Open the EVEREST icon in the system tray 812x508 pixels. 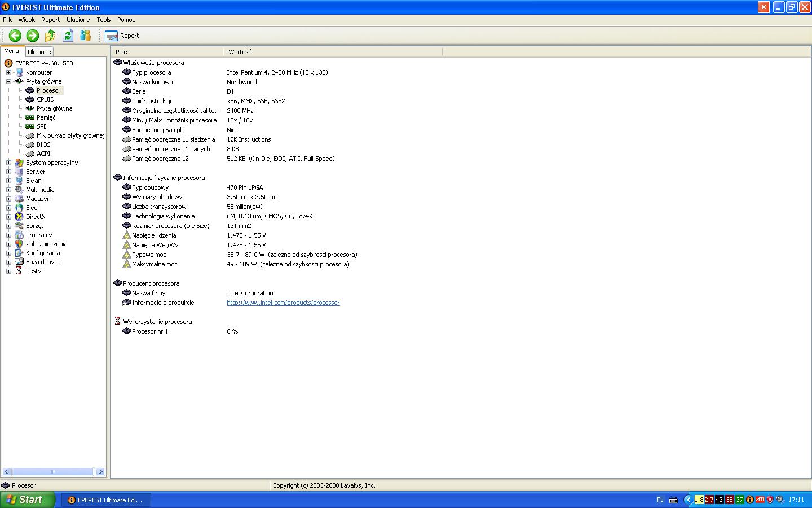[750, 500]
